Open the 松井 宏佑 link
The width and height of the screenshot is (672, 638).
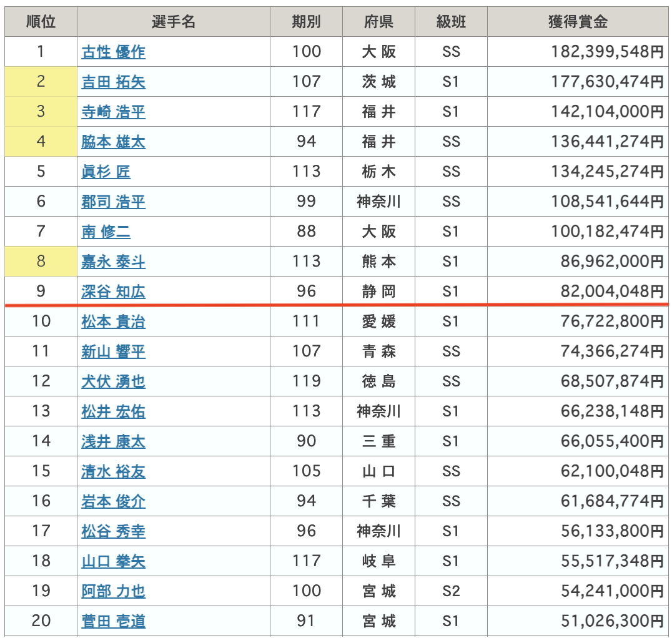click(x=113, y=411)
